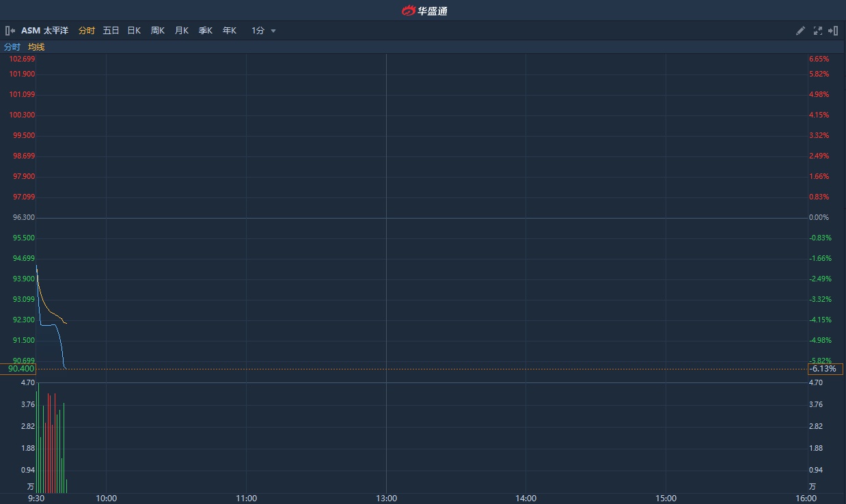Click the 华盛通 logo in title bar
This screenshot has height=504, width=846.
[x=424, y=10]
